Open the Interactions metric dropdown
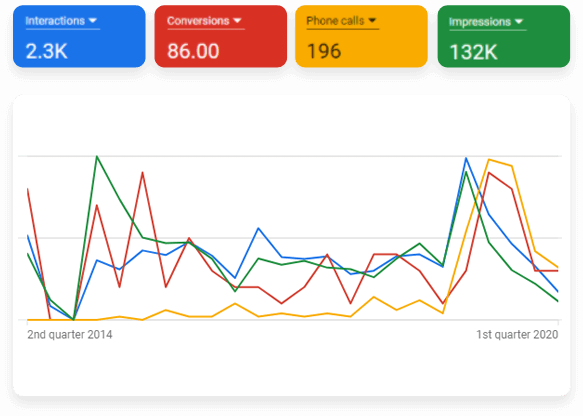583x416 pixels. tap(61, 21)
